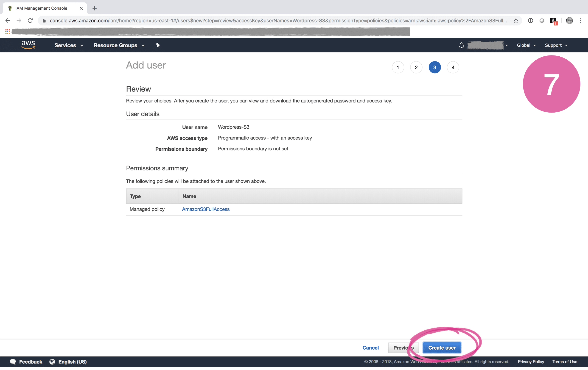Click the Managed policy table cell
This screenshot has width=588, height=370.
(147, 209)
